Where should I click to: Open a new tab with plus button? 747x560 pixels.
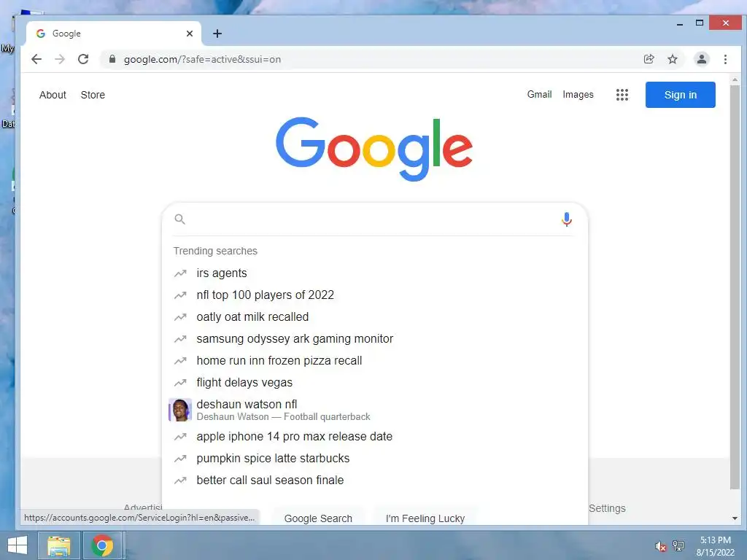(217, 34)
